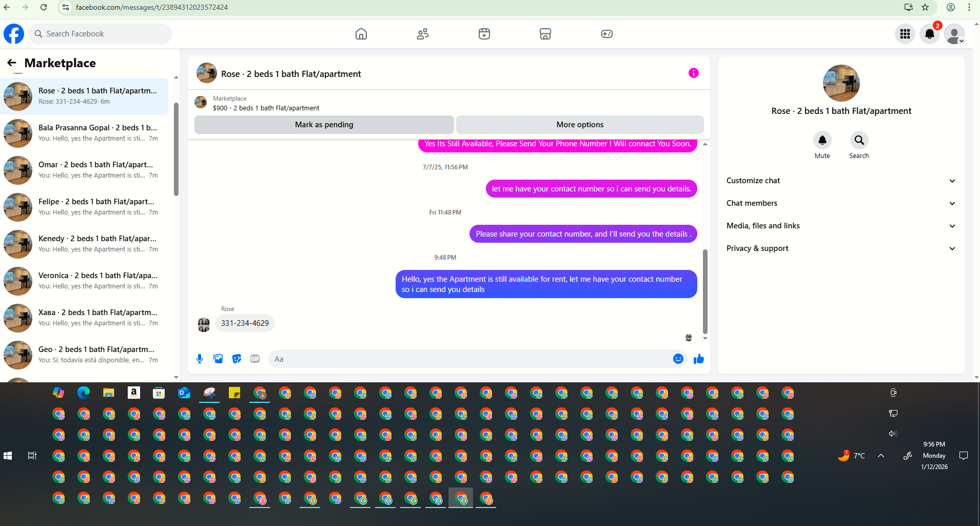Go to the Home feed icon

pyautogui.click(x=361, y=34)
